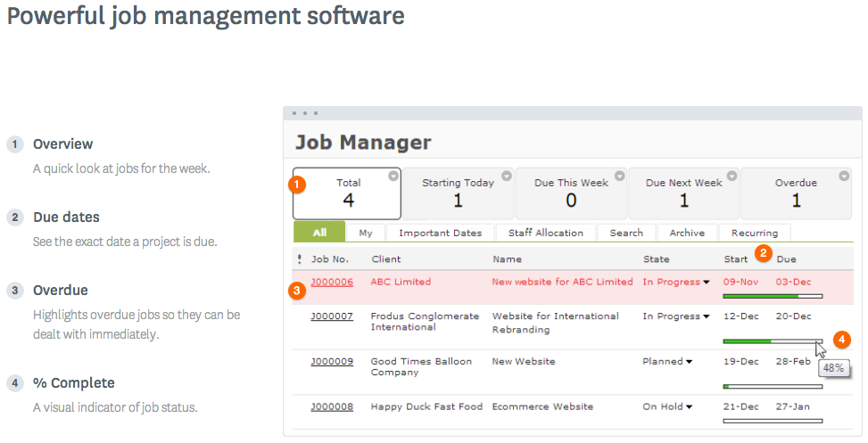Viewport: 868px width, 443px height.
Task: Expand the On Hold state dropdown
Action: (x=690, y=407)
